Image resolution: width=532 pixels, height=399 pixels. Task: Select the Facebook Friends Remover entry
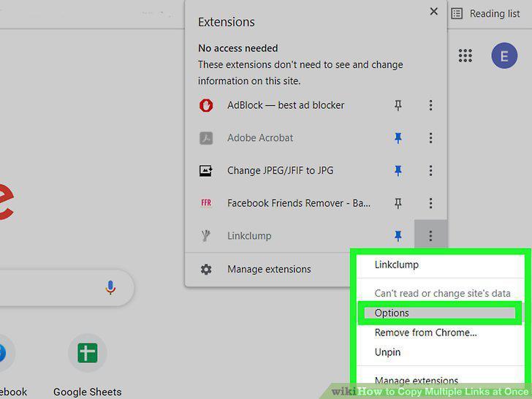(x=299, y=203)
